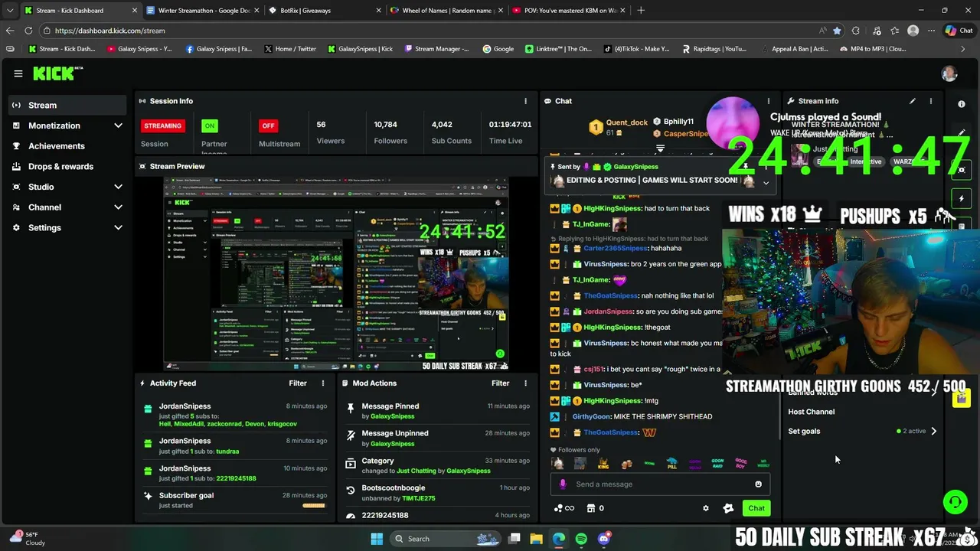980x551 pixels.
Task: Insert the GOON RAID emote
Action: [x=717, y=464]
